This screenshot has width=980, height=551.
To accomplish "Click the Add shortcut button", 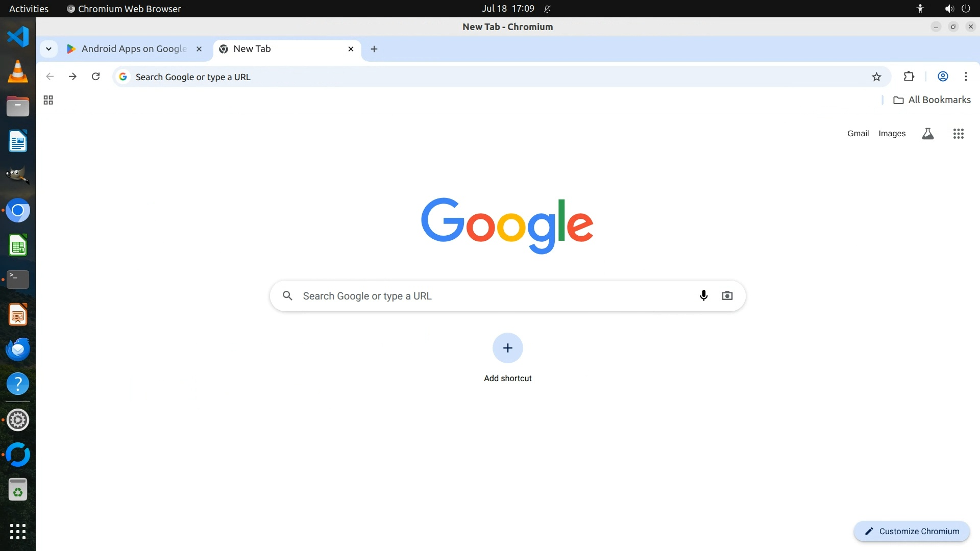I will [x=507, y=348].
